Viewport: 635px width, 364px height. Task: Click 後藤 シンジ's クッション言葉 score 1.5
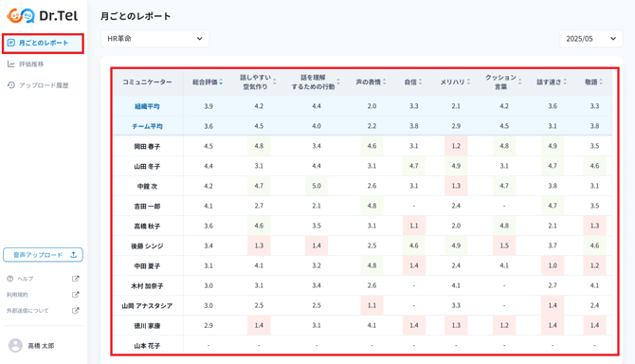[x=504, y=246]
